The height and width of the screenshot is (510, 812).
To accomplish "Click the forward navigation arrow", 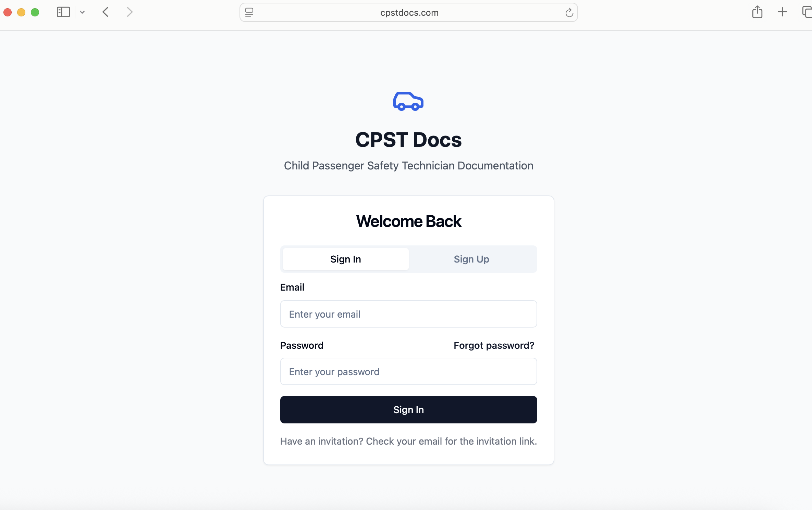I will pos(130,12).
